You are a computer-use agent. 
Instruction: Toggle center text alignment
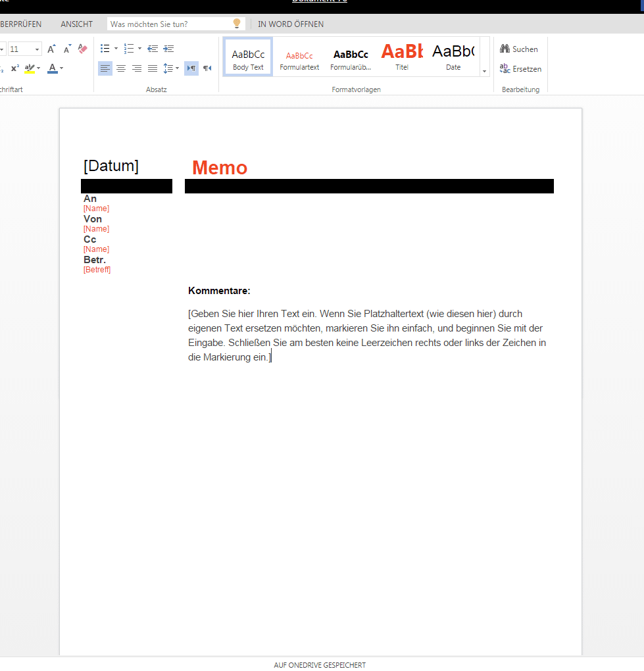pyautogui.click(x=121, y=68)
